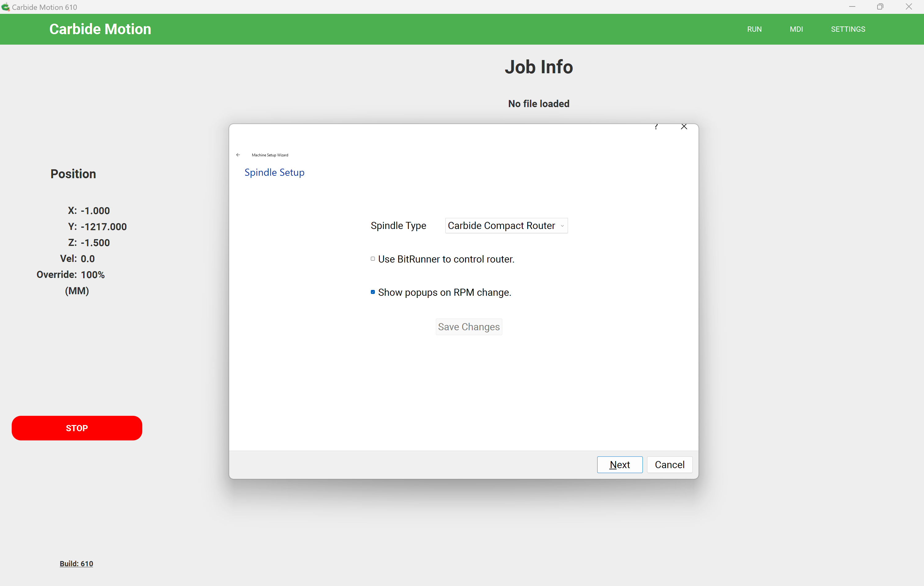Open the RUN menu
Image resolution: width=924 pixels, height=586 pixels.
(x=754, y=29)
